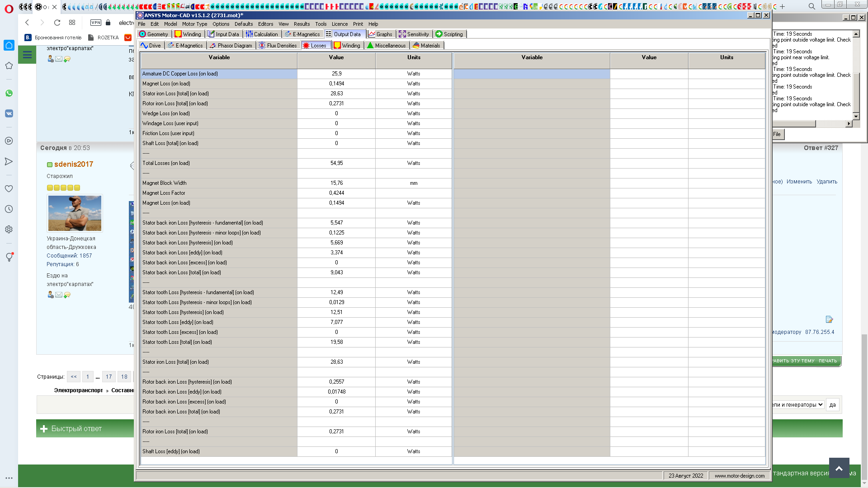Open the Options menu
The width and height of the screenshot is (868, 488).
221,24
